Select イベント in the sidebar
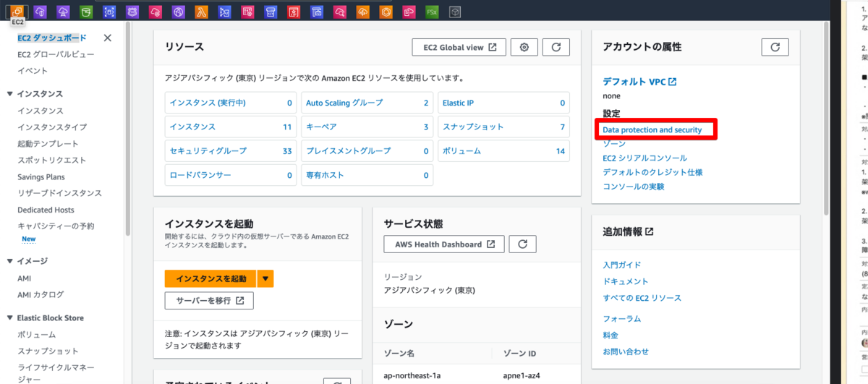The height and width of the screenshot is (384, 868). [x=33, y=71]
